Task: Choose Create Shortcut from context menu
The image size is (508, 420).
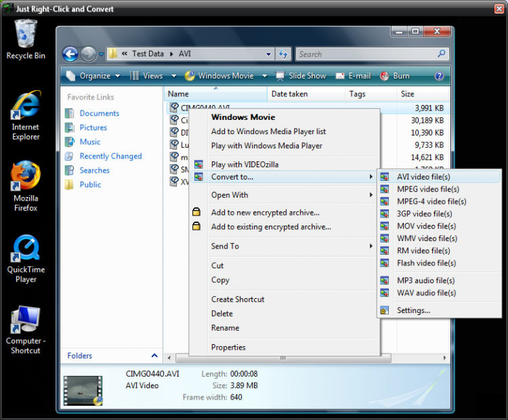Action: 238,299
